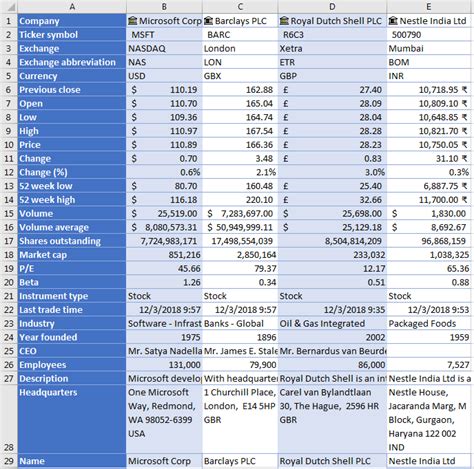Select the cell containing 'MSFT'
The height and width of the screenshot is (469, 474).
point(164,35)
